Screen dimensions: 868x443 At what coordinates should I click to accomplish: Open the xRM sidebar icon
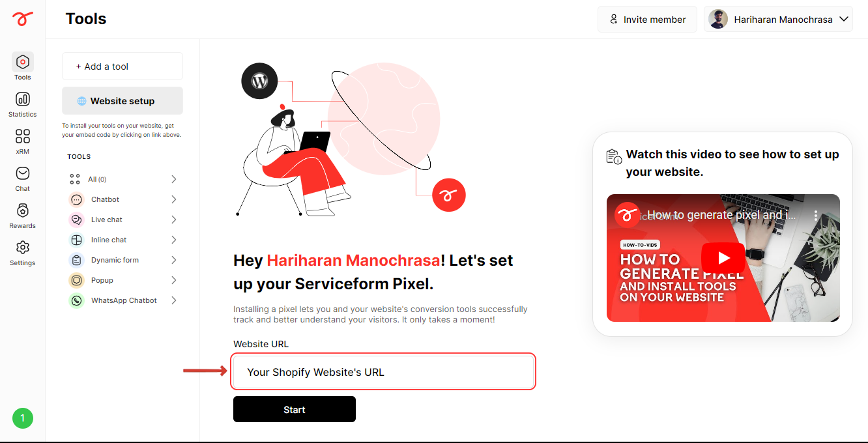[22, 141]
